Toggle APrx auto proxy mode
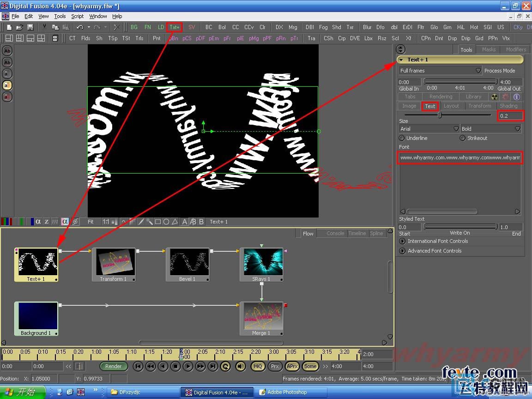The width and height of the screenshot is (532, 399). tap(292, 366)
